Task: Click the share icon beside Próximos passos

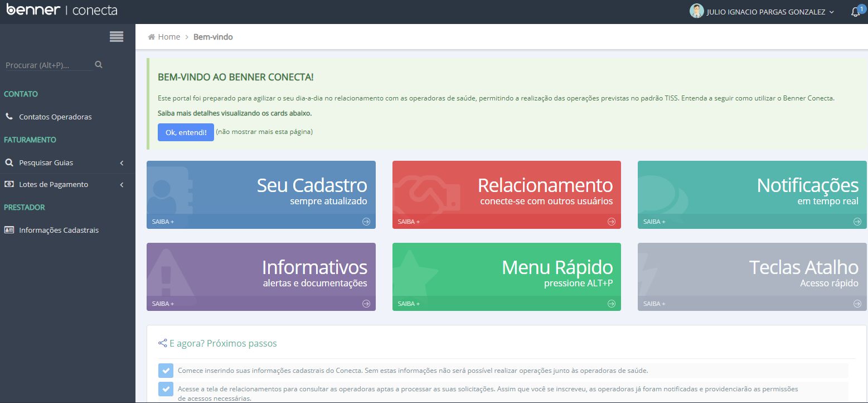Action: point(163,343)
